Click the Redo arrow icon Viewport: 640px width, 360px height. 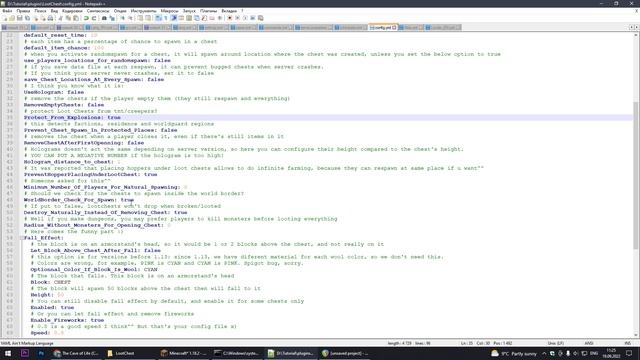[94, 18]
